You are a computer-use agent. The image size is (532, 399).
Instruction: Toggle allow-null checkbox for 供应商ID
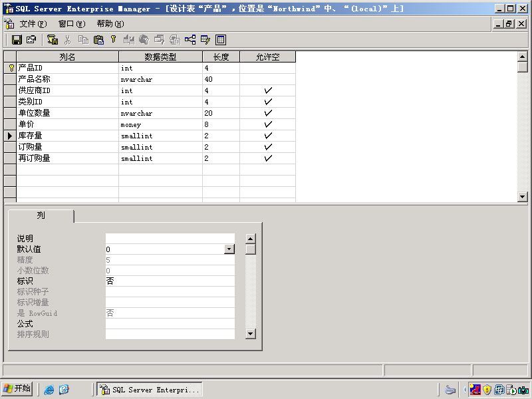268,90
